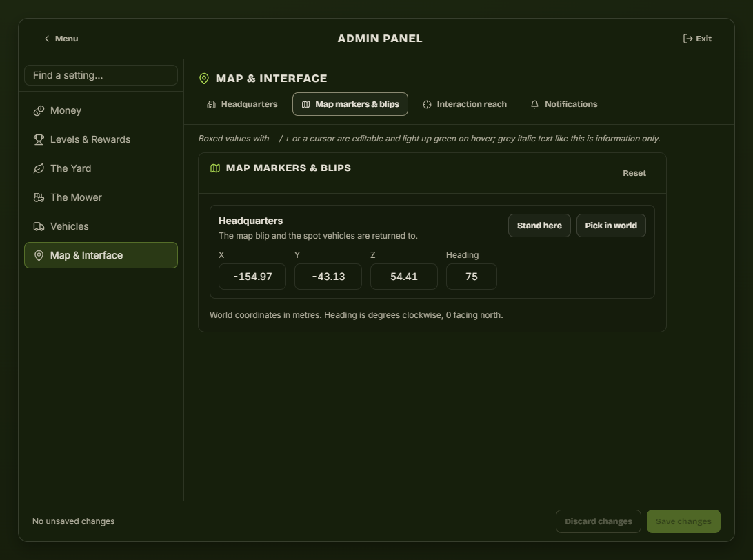
Task: Click the tractor icon beside The Mower
Action: click(39, 197)
